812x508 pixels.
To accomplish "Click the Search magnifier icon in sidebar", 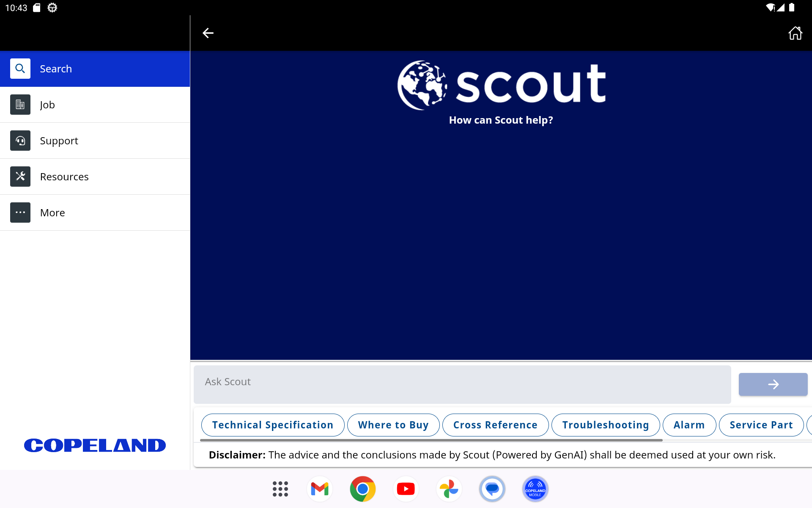I will click(x=20, y=69).
